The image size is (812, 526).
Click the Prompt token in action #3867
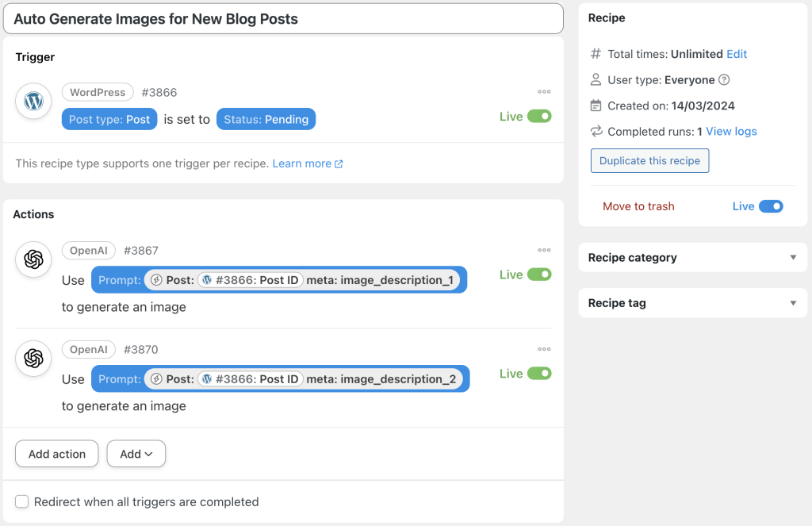pyautogui.click(x=119, y=279)
